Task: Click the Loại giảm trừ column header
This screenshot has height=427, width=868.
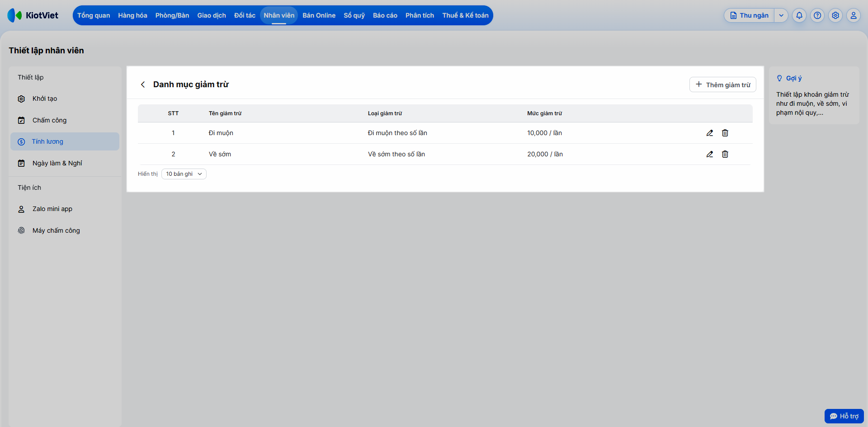Action: pos(385,113)
